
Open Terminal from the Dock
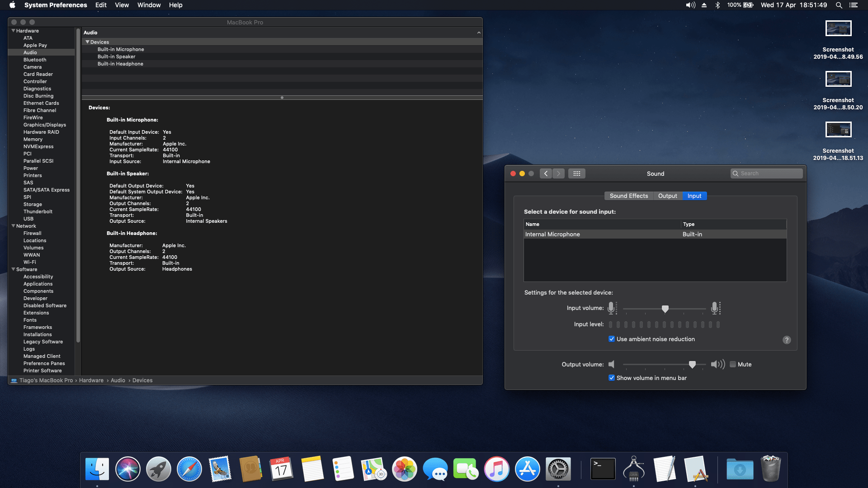(603, 469)
